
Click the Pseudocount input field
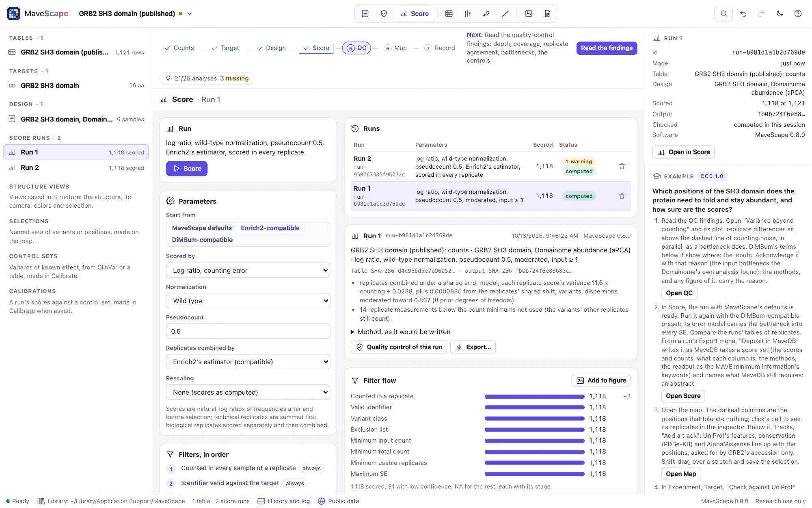(248, 331)
